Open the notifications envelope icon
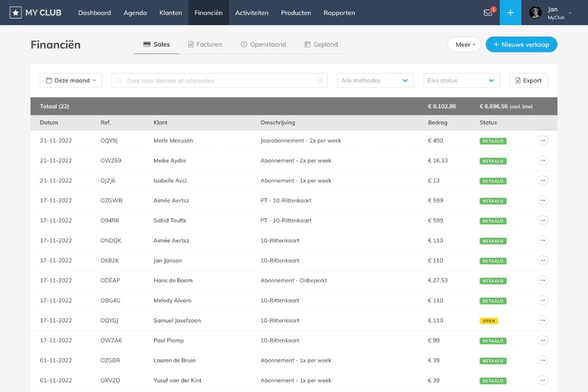588x392 pixels. pyautogui.click(x=488, y=12)
